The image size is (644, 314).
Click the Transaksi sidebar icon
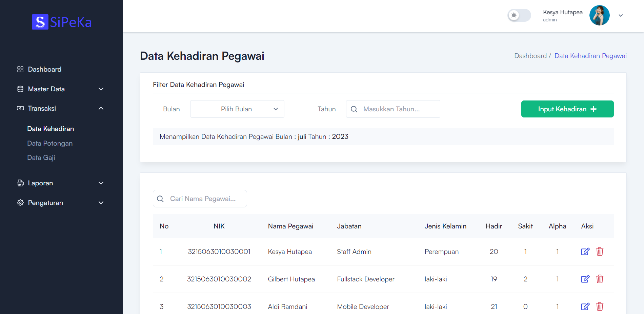[x=20, y=108]
